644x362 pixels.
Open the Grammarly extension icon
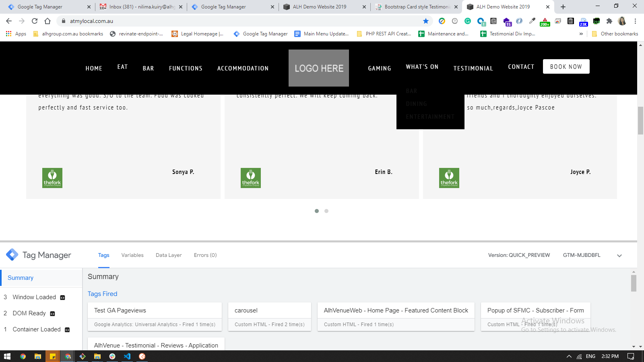[x=468, y=21]
